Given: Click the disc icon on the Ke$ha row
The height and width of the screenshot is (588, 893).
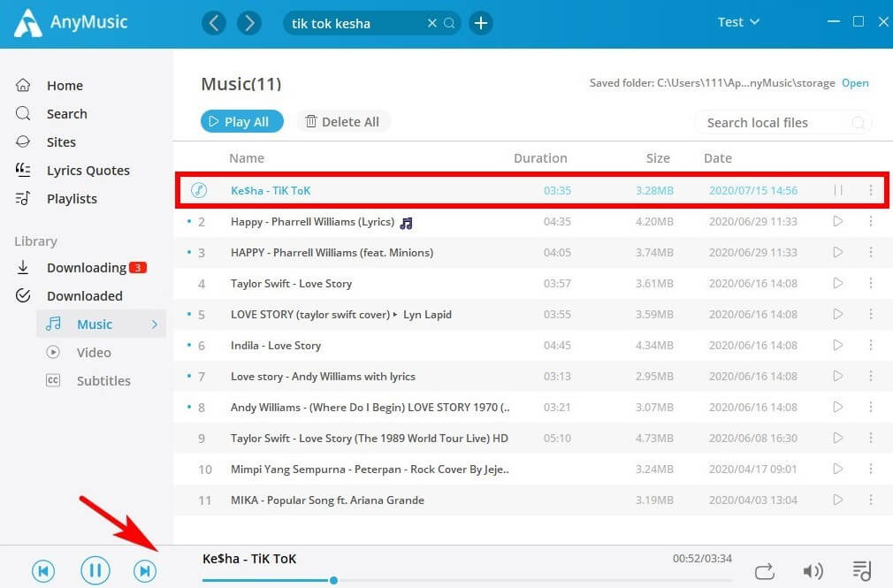Looking at the screenshot, I should tap(199, 190).
